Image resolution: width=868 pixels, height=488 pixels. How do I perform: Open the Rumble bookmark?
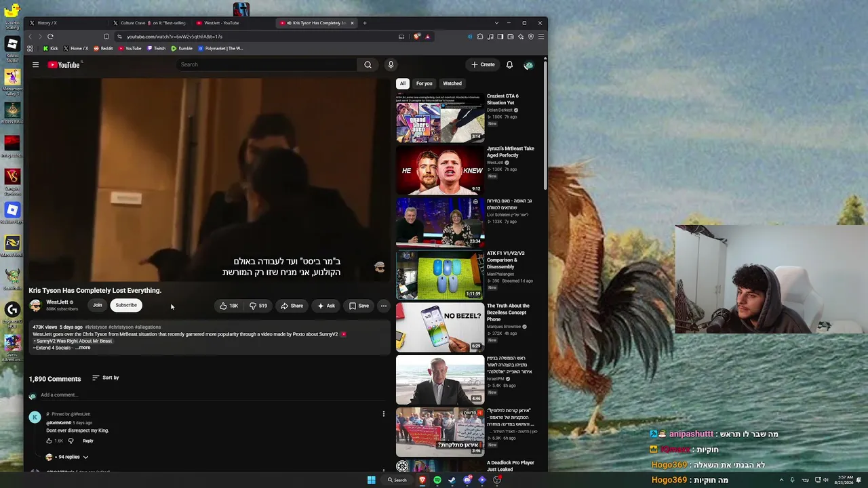(x=182, y=49)
